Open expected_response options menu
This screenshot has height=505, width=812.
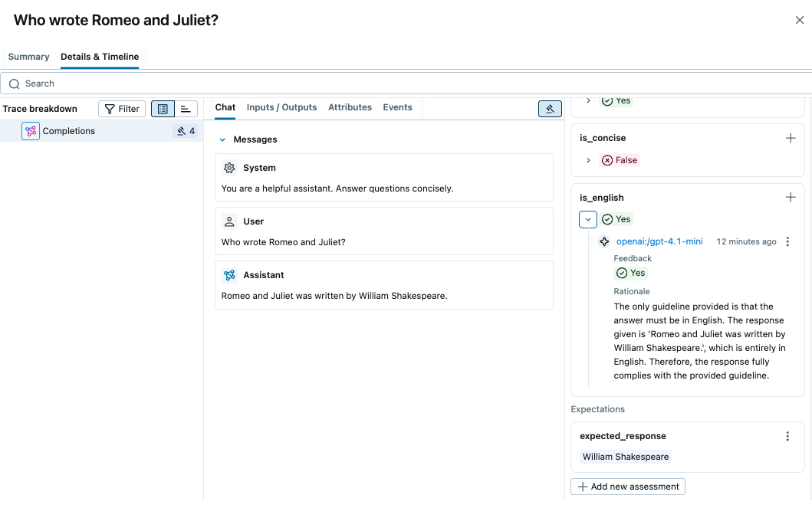tap(787, 436)
